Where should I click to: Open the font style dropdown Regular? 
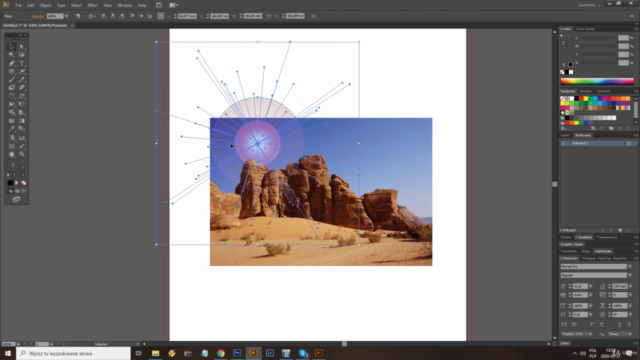tap(630, 275)
